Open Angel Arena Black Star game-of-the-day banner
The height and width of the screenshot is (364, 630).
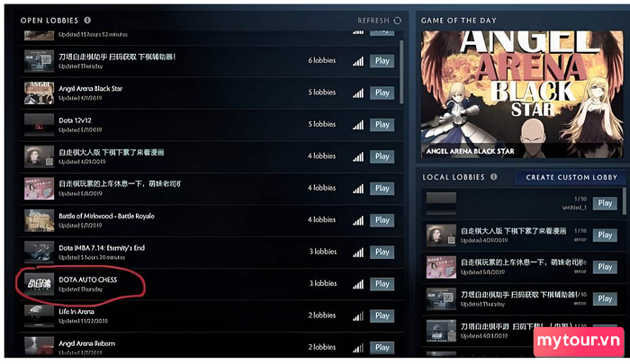(x=522, y=93)
